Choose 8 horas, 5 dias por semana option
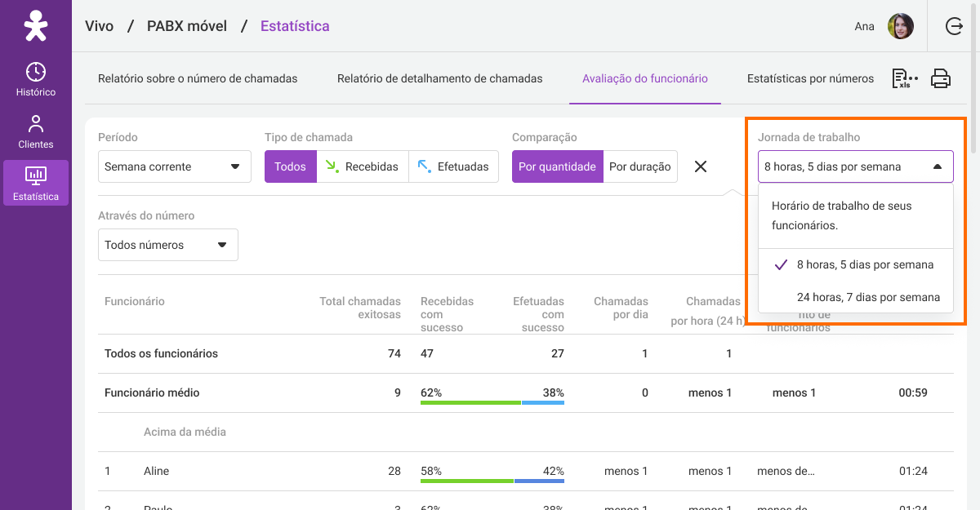 (x=855, y=264)
